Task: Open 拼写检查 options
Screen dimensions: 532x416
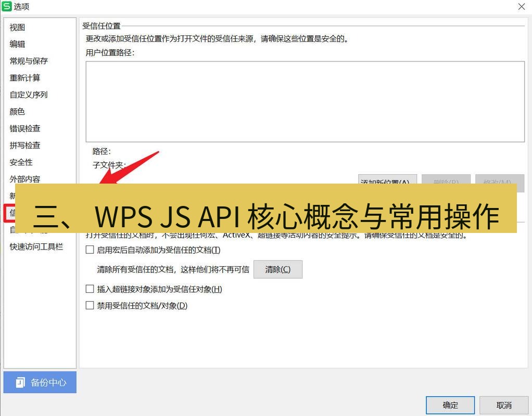Action: [25, 146]
